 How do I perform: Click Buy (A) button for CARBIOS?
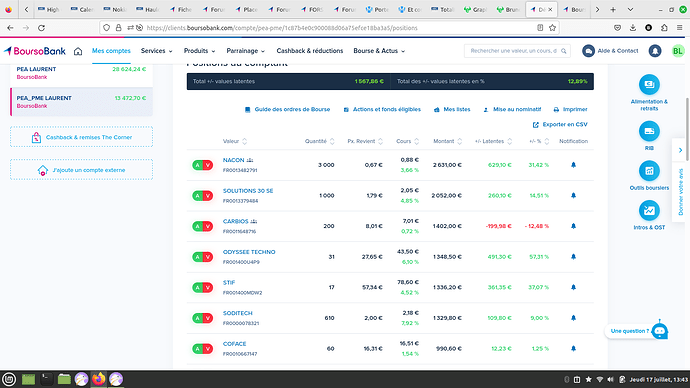tap(198, 227)
